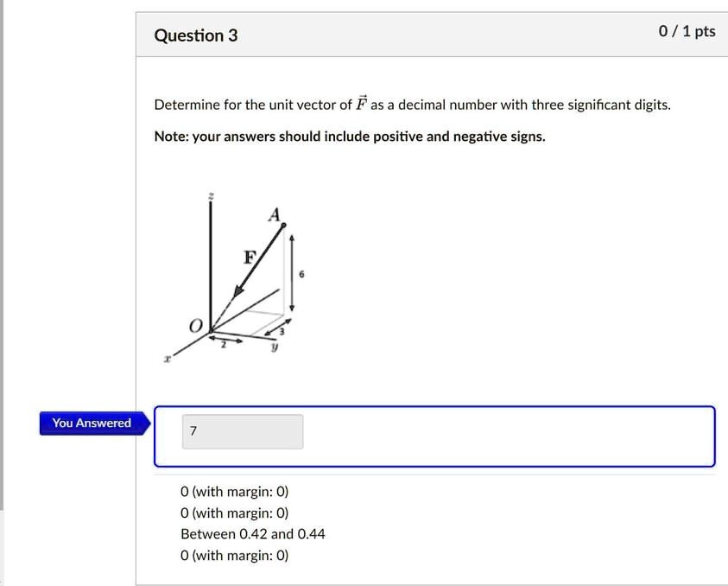Select the F force label in the diagram
This screenshot has height=586, width=728.
coord(249,256)
